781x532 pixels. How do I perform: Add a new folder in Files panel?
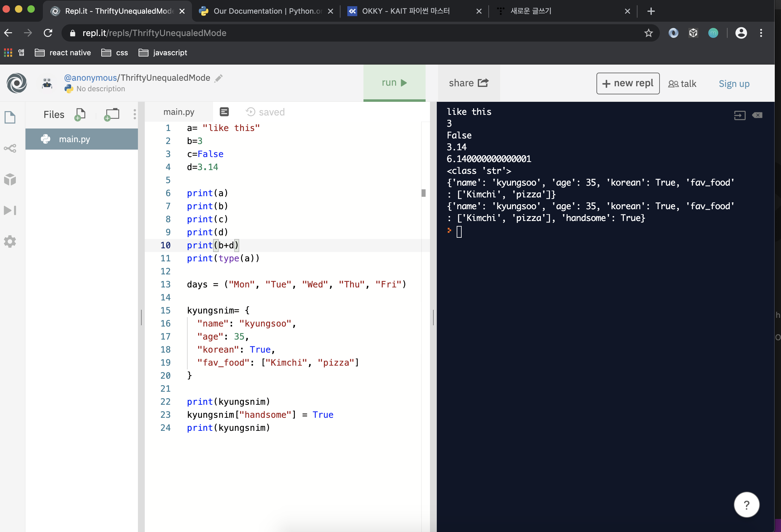[x=112, y=115]
